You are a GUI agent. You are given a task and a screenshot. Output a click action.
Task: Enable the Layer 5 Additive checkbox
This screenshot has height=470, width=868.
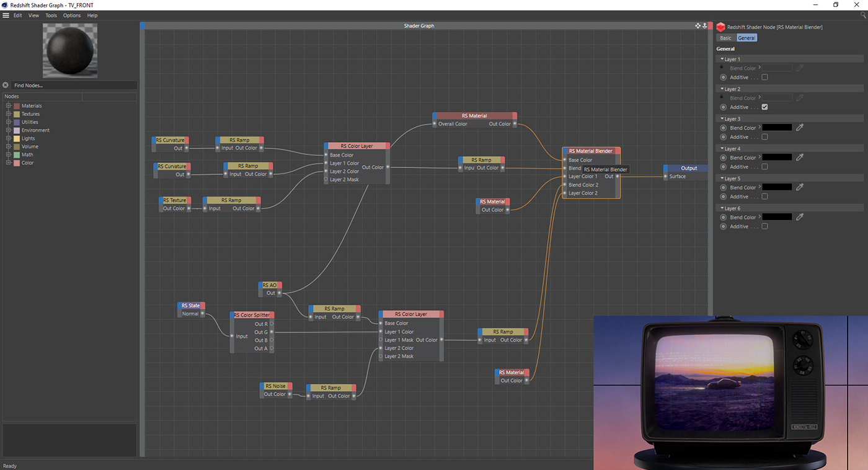[764, 197]
